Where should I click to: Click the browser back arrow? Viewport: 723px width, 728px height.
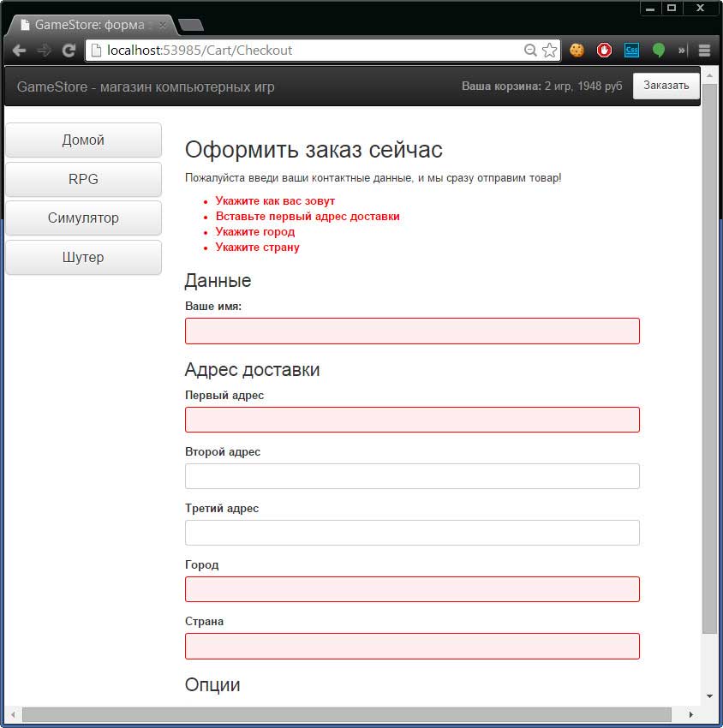[x=19, y=51]
